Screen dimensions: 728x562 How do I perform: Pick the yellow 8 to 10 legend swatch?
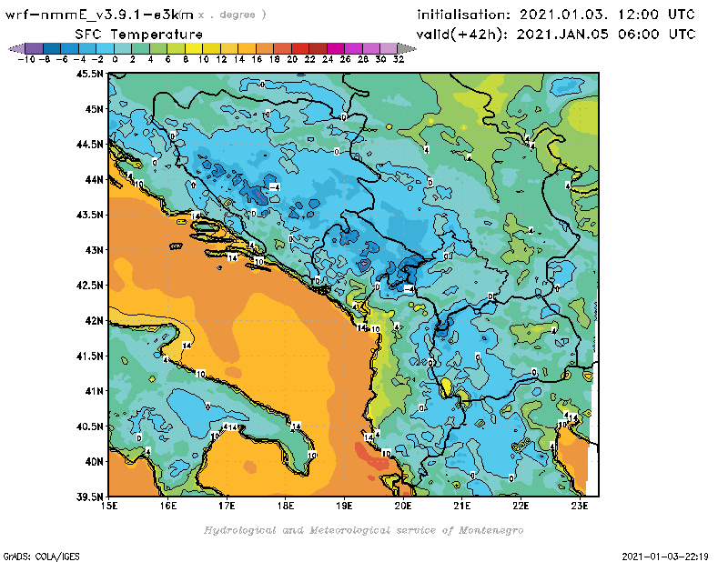[x=194, y=48]
